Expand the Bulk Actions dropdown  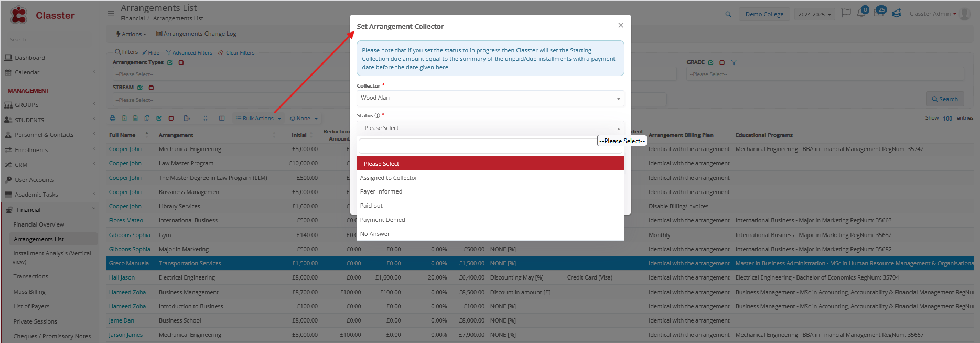point(259,119)
